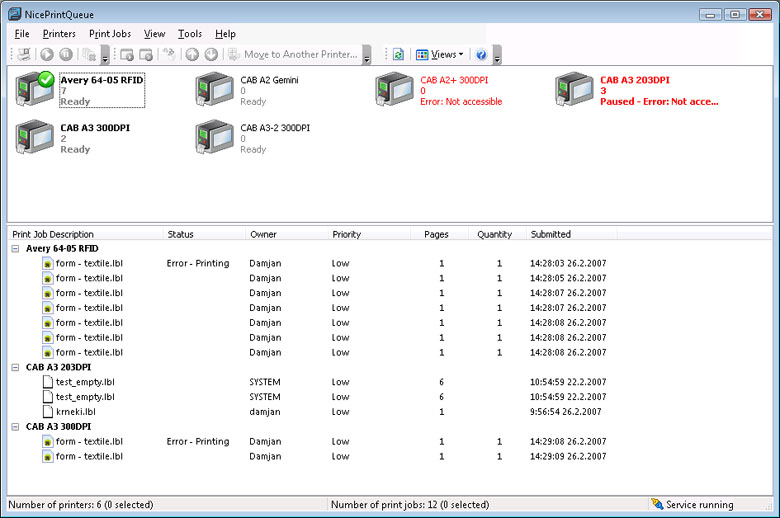Select the CAB A3 300DPI printer icon

[34, 137]
